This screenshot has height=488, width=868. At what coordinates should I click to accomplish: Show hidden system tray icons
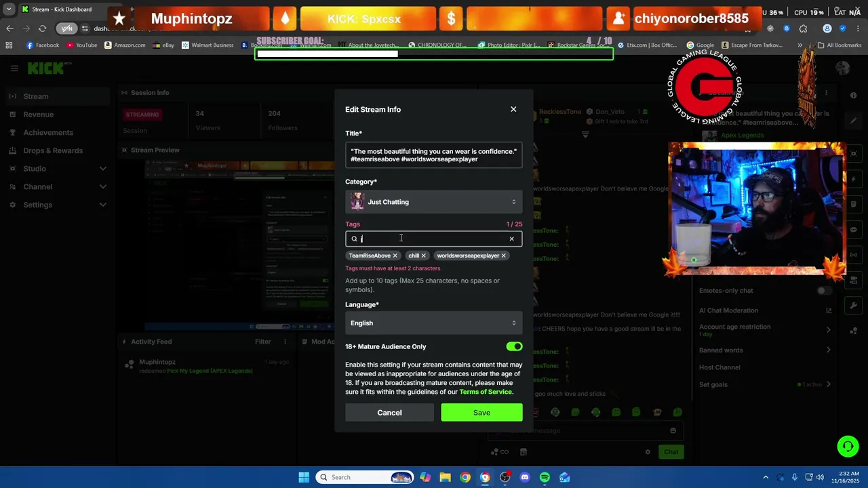[x=766, y=477]
